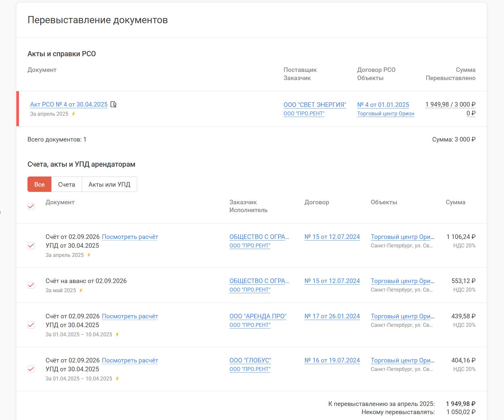Open Посмотреть расчёт in the ООО "АРЕНДА ПРО" row
Viewport: 504px width, 420px height.
[130, 316]
